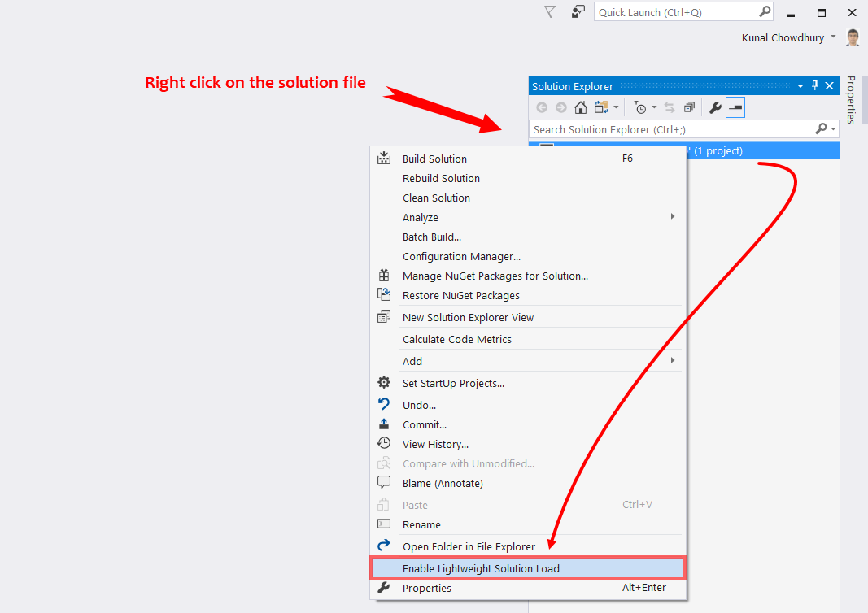Screen dimensions: 868x613
Task: Click Solution Explorer Forward arrow icon
Action: pos(560,107)
